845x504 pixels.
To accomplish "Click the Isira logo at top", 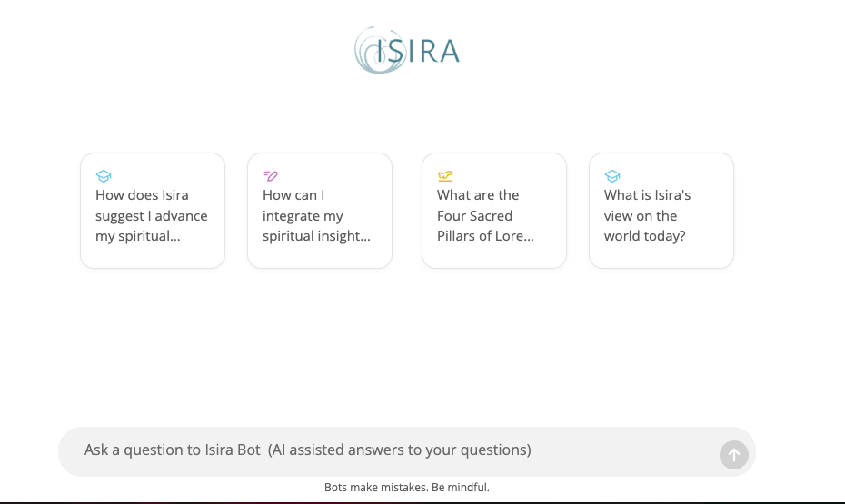I will coord(407,50).
